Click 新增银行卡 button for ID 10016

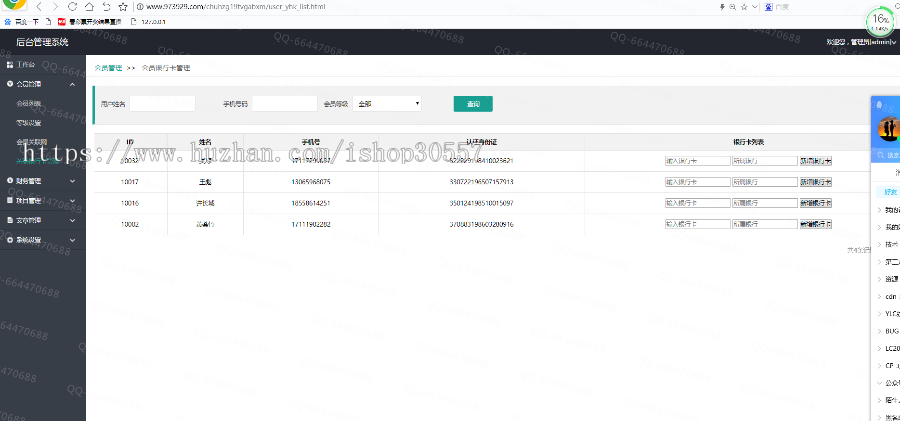point(816,203)
